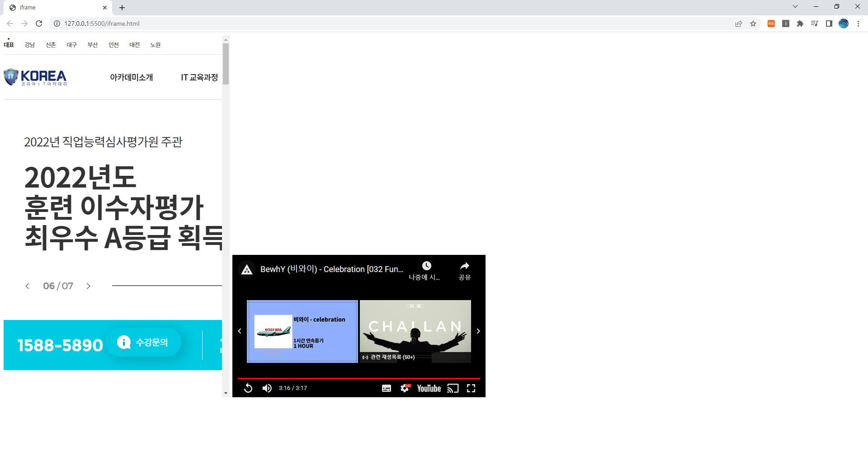
Task: Click the 2022년도 훈련 이수자평가 banner heading
Action: [124, 207]
